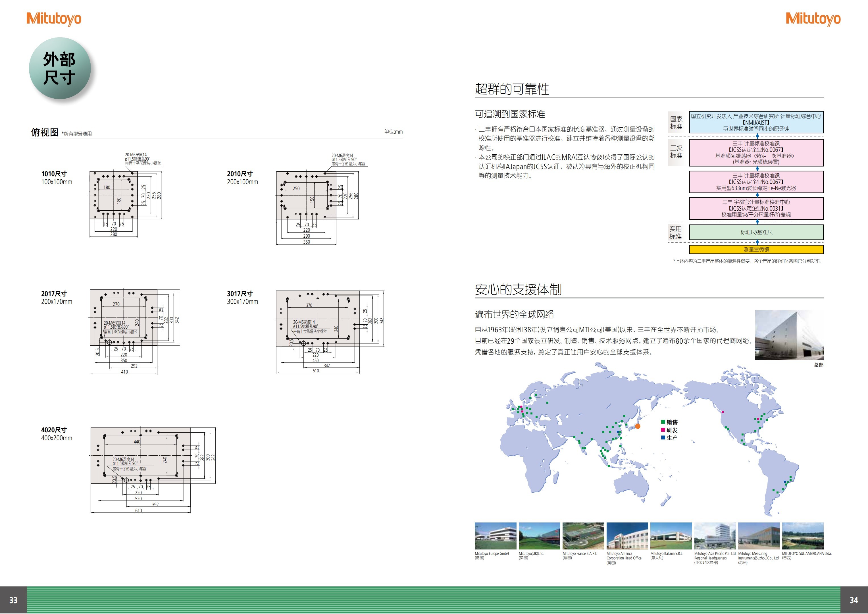868x614 pixels.
Task: Click the blue 生产 legend square
Action: pos(663,437)
